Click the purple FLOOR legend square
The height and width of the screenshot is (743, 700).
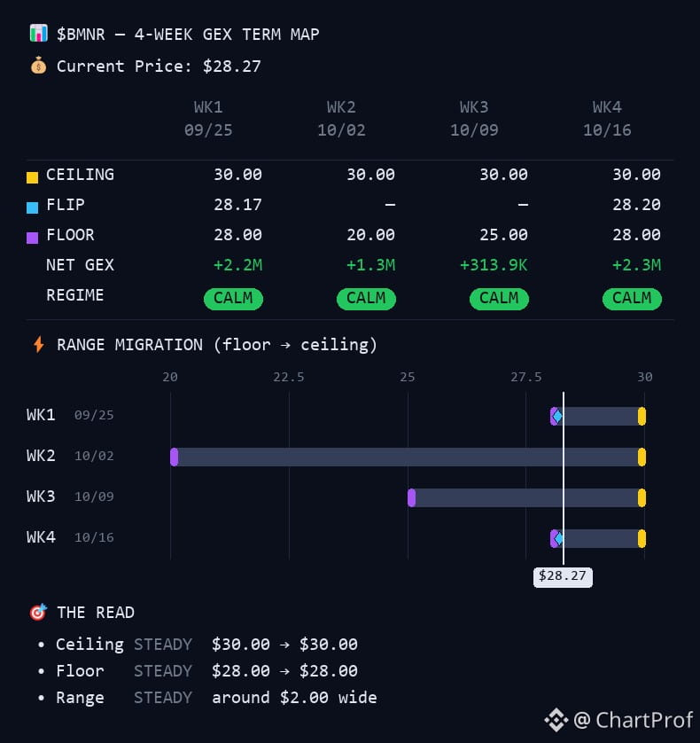(x=32, y=238)
